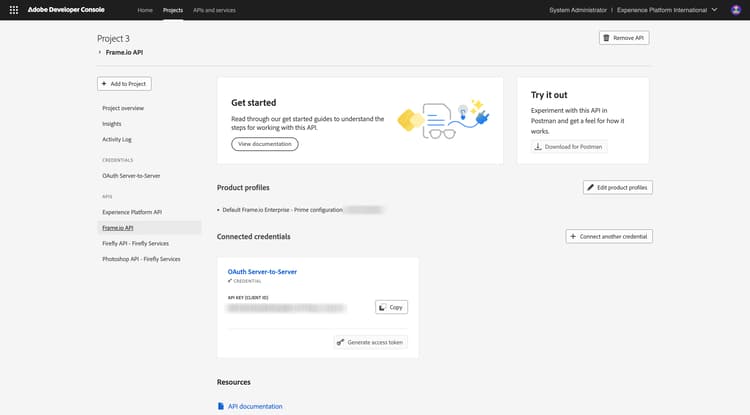The width and height of the screenshot is (750, 415).
Task: Click the download icon beside Download for Postman
Action: point(538,147)
